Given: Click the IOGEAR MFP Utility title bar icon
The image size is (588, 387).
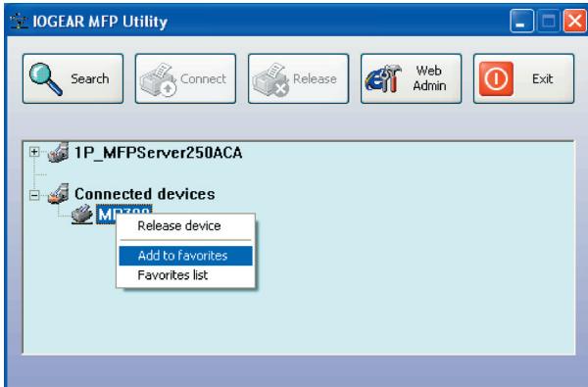Looking at the screenshot, I should (x=19, y=21).
